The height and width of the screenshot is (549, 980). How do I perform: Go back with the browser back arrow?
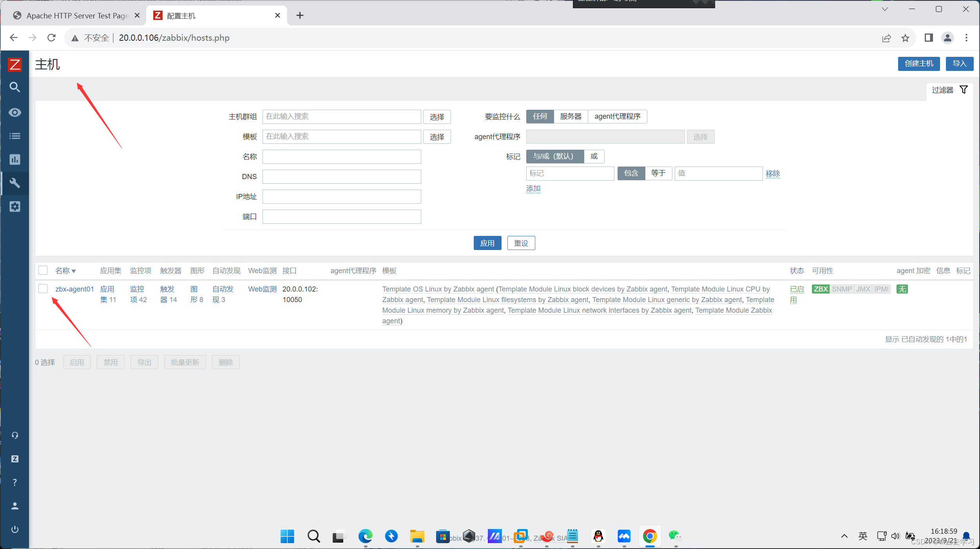tap(14, 38)
